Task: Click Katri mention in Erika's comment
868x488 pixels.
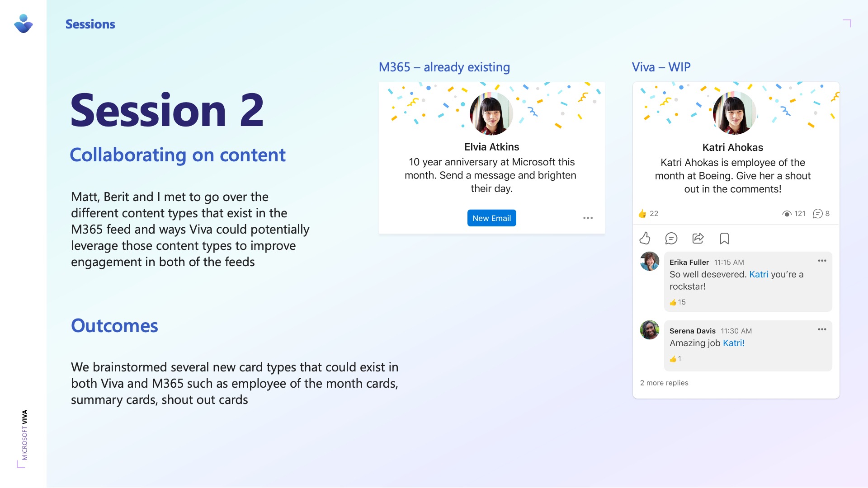Action: [x=759, y=274]
